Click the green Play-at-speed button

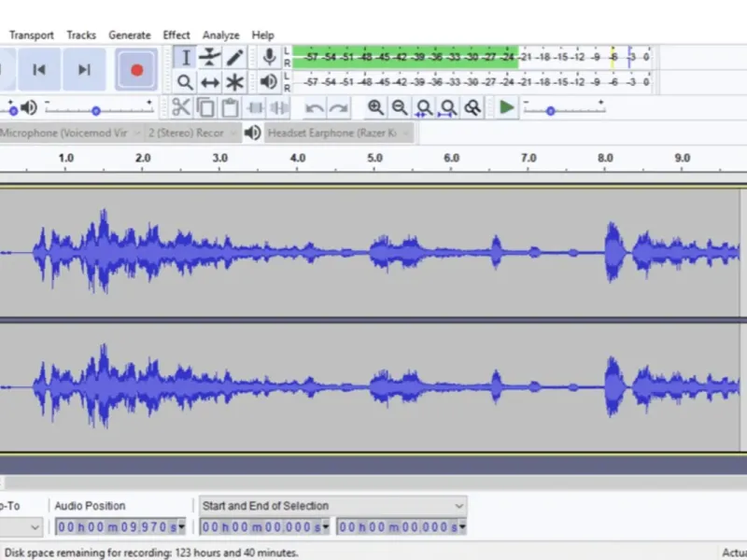(x=506, y=107)
